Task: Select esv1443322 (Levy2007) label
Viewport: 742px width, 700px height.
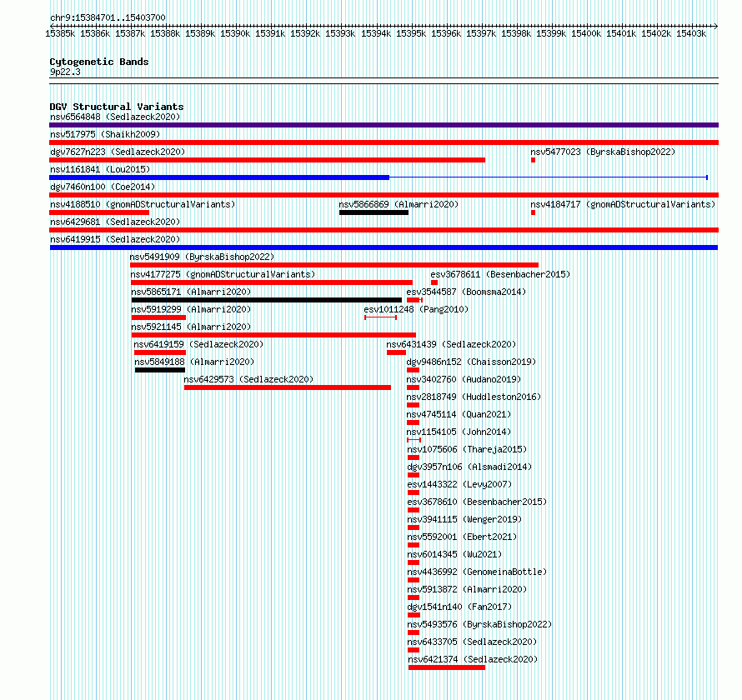Action: [459, 484]
